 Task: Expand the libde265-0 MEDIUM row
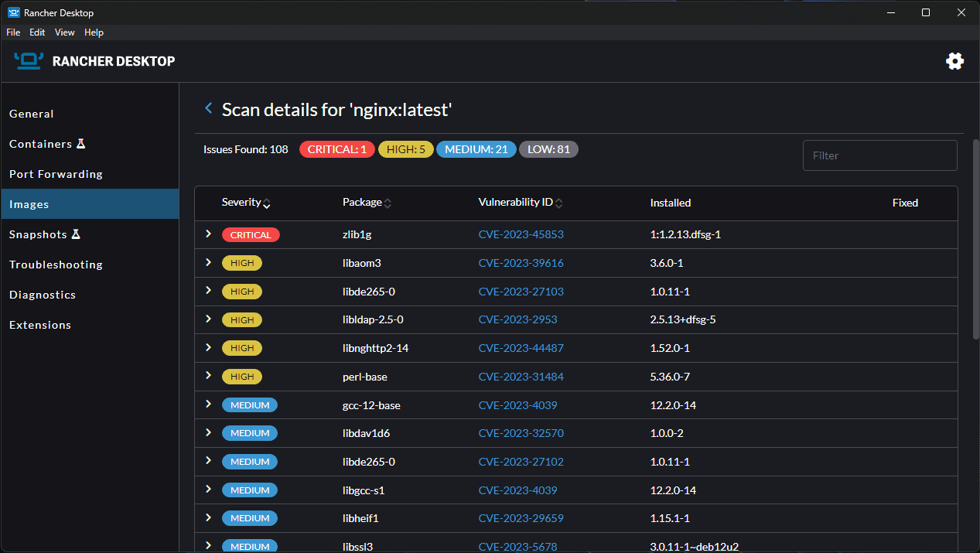(208, 460)
